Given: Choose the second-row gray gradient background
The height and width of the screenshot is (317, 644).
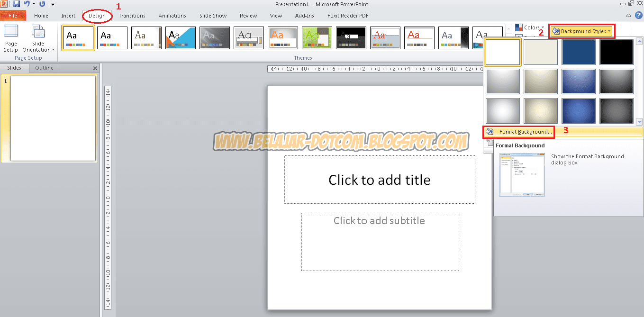Looking at the screenshot, I should point(503,82).
